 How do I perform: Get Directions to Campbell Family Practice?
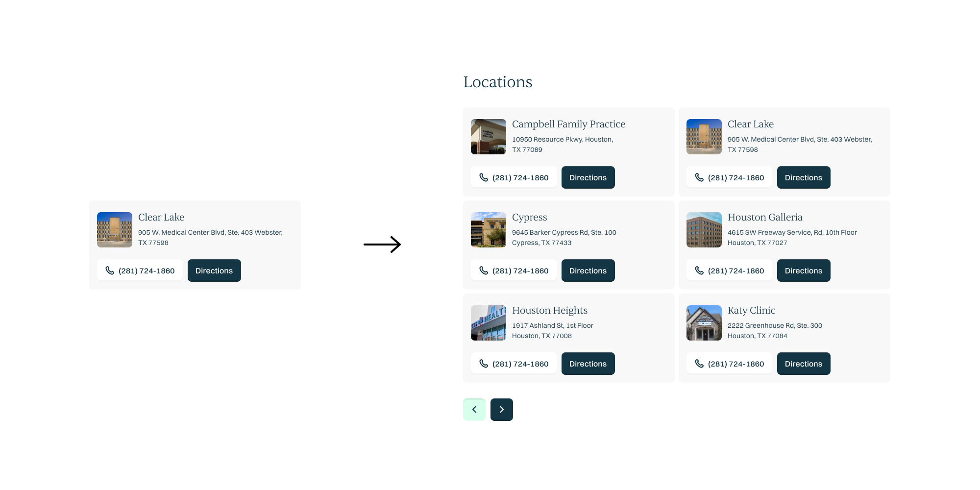588,177
